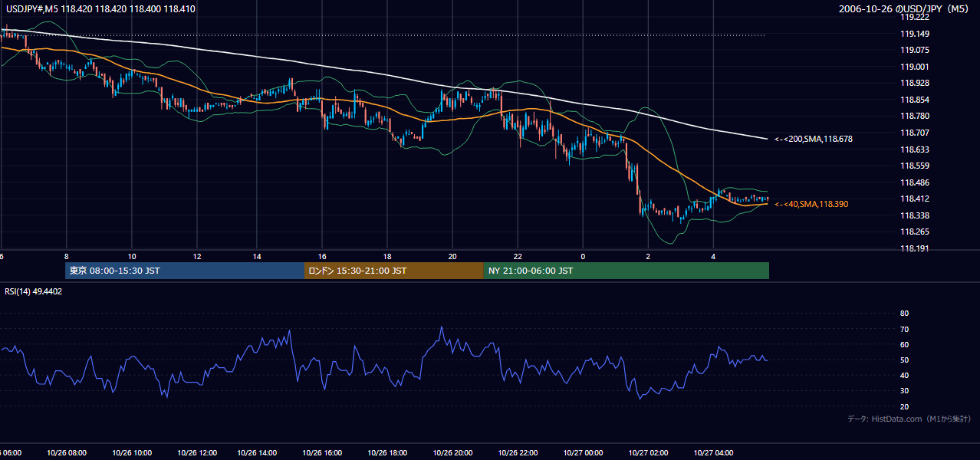Click the 118.486 price axis value
Viewport: 980px width, 460px height.
coord(915,182)
